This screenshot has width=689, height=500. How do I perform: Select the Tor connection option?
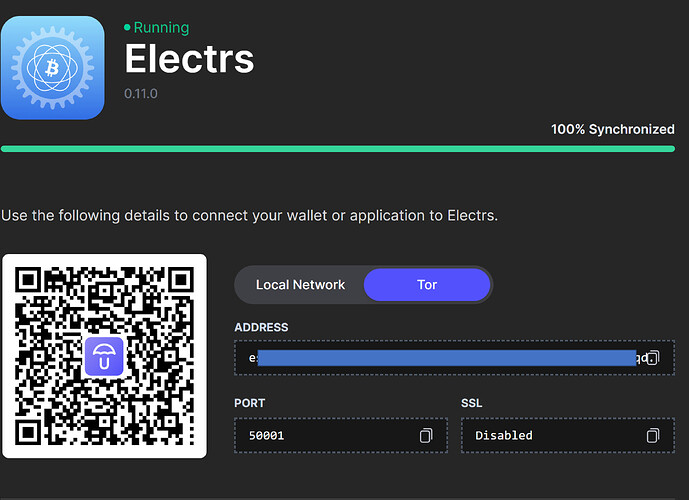click(x=427, y=285)
